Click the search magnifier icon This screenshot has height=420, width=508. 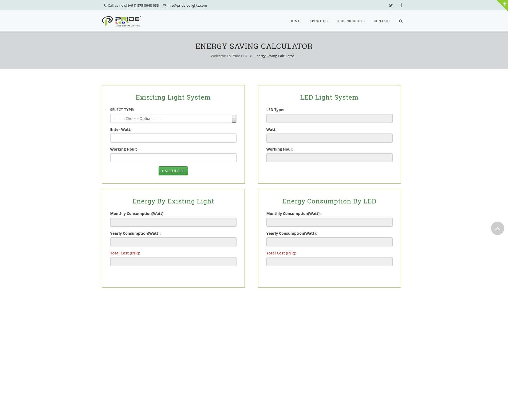pyautogui.click(x=401, y=21)
